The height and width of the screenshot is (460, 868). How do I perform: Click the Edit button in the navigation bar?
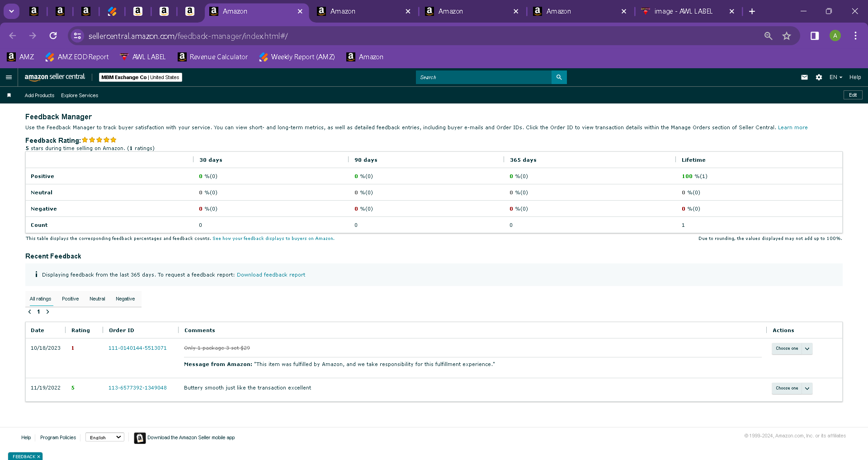(x=853, y=95)
